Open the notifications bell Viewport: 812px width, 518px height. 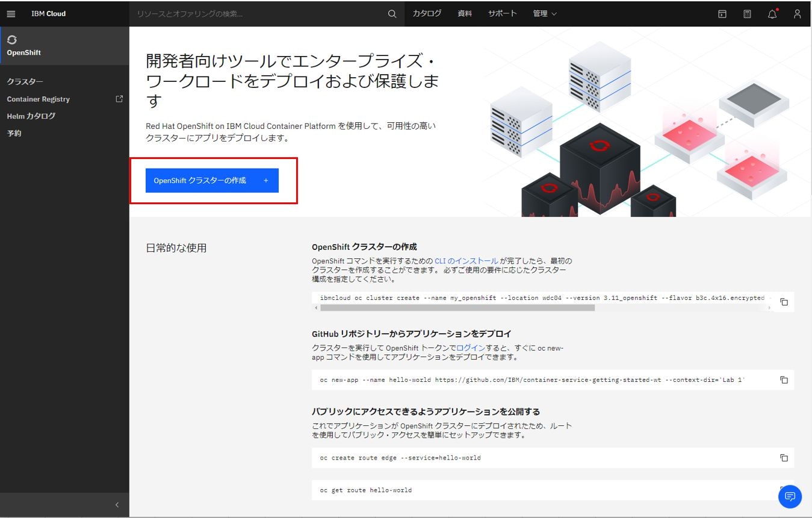coord(772,13)
